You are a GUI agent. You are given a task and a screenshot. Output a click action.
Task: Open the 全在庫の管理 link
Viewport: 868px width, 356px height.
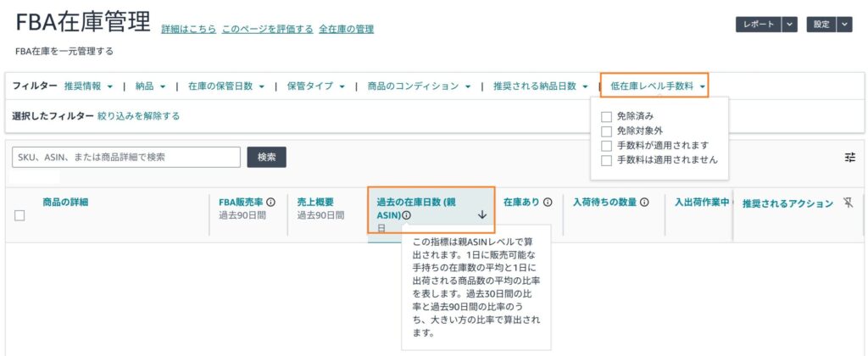[346, 30]
